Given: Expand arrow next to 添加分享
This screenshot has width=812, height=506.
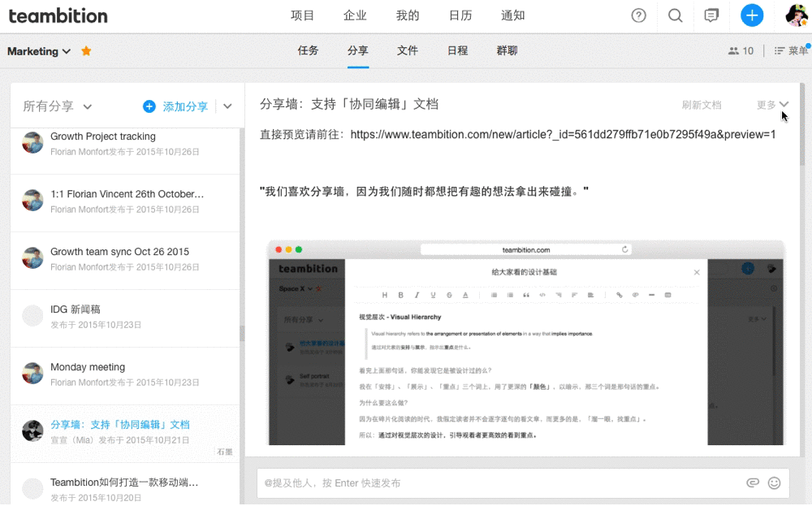Looking at the screenshot, I should [227, 106].
